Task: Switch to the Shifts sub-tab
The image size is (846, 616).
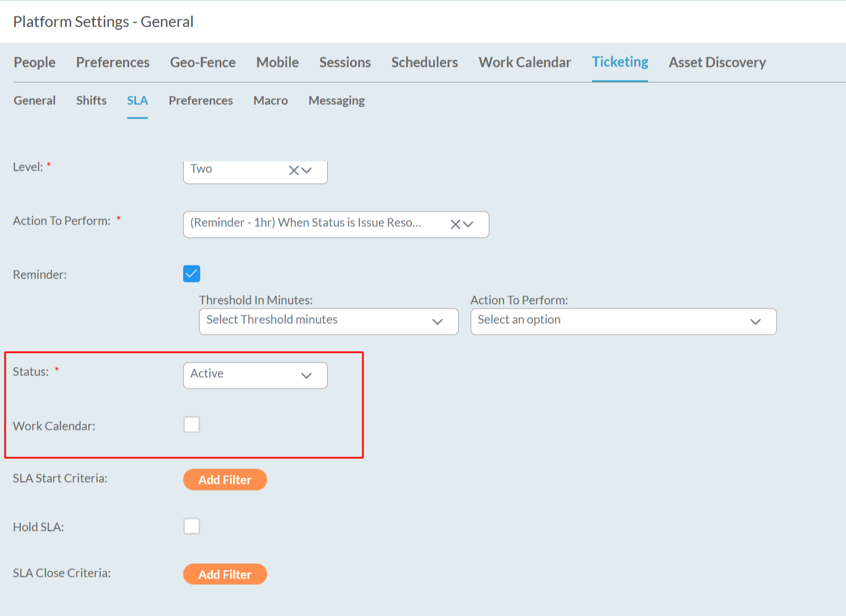Action: click(x=91, y=100)
